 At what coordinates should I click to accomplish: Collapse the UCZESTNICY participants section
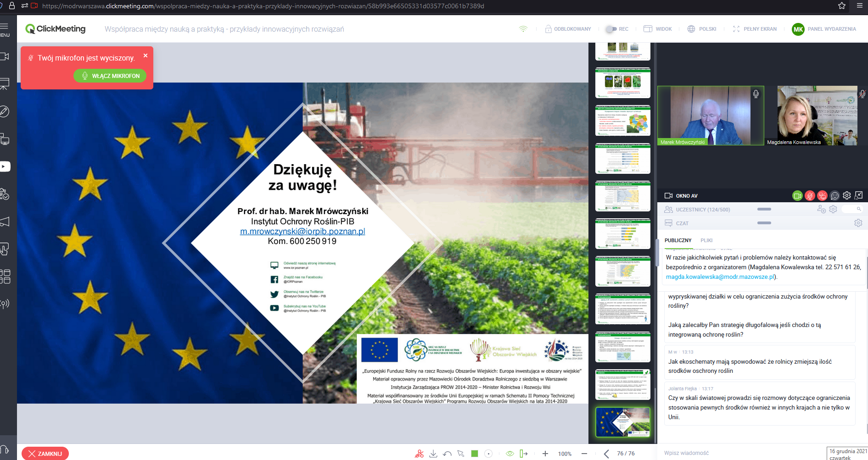[x=764, y=209]
